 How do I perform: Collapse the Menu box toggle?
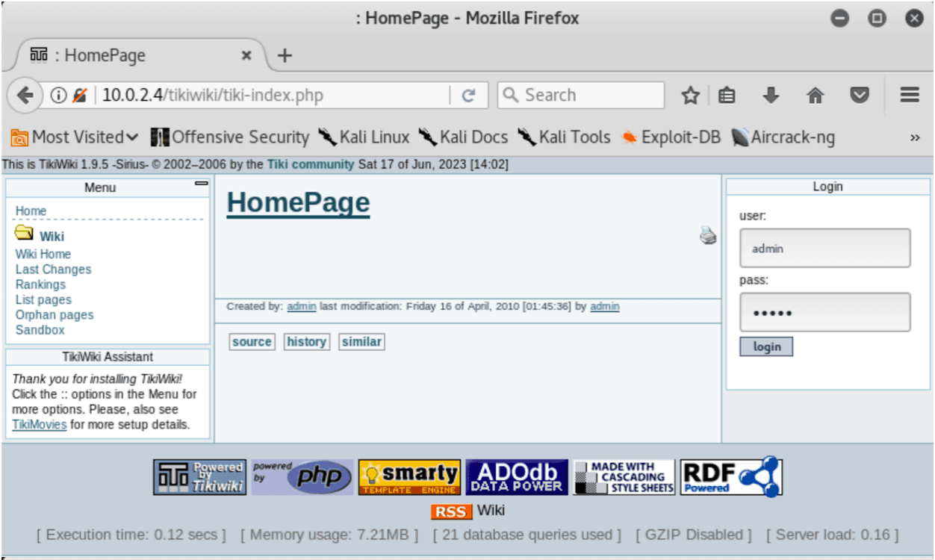click(201, 183)
